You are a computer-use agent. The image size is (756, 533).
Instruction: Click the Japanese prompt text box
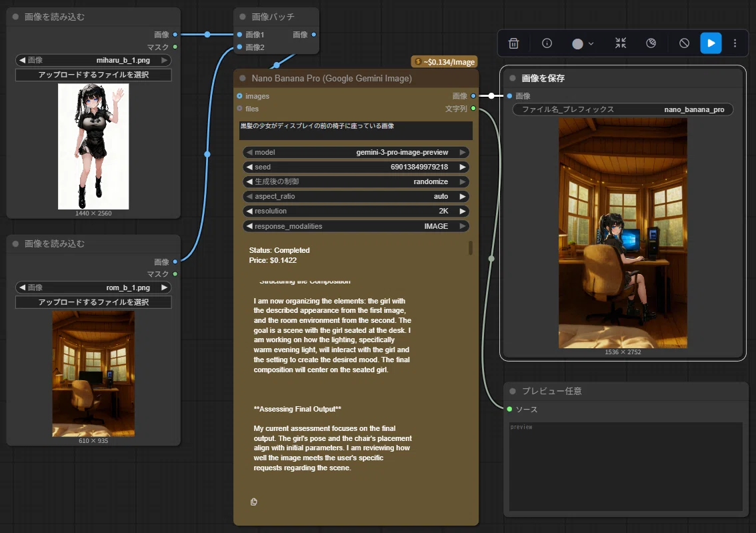[356, 130]
